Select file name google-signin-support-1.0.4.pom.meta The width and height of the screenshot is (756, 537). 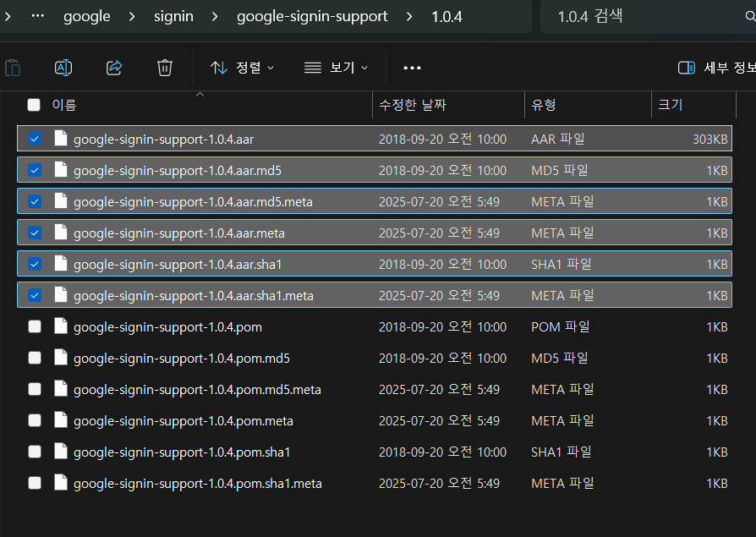pos(184,421)
